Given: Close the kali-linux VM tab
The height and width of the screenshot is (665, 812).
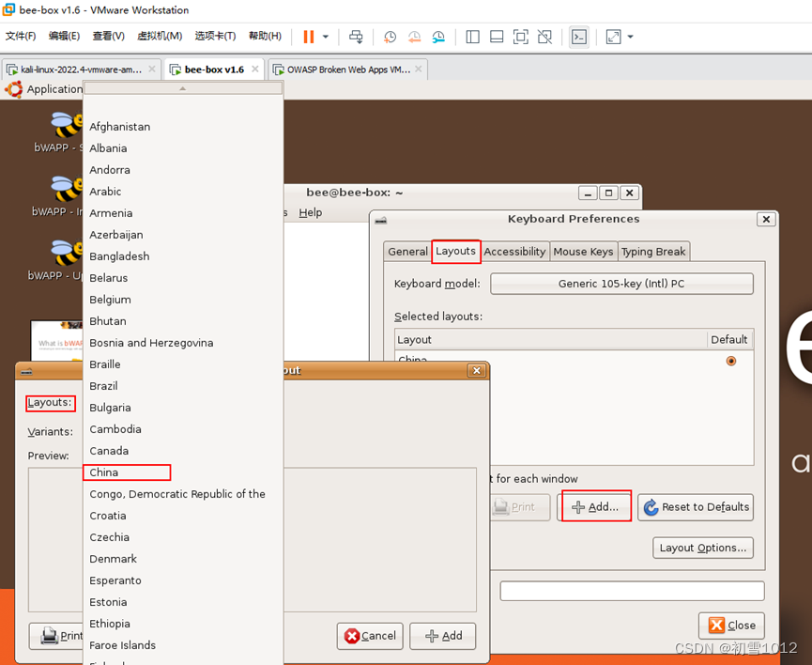Looking at the screenshot, I should (152, 69).
